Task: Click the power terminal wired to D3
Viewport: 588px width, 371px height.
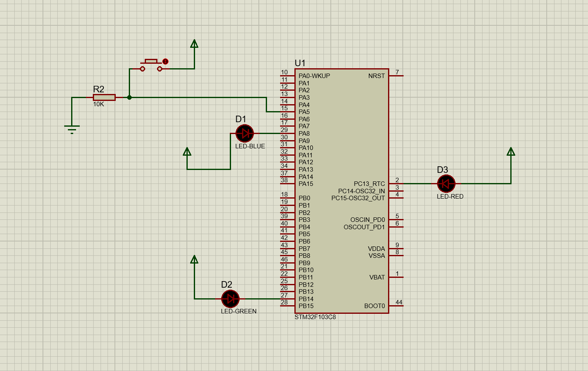Action: click(x=511, y=152)
